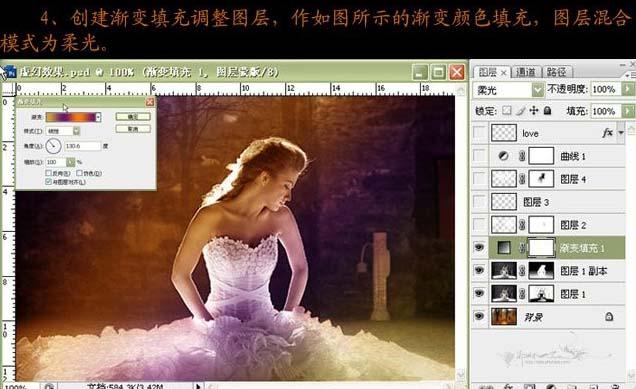
Task: Click the chain link icon on 图层 4
Action: point(522,179)
